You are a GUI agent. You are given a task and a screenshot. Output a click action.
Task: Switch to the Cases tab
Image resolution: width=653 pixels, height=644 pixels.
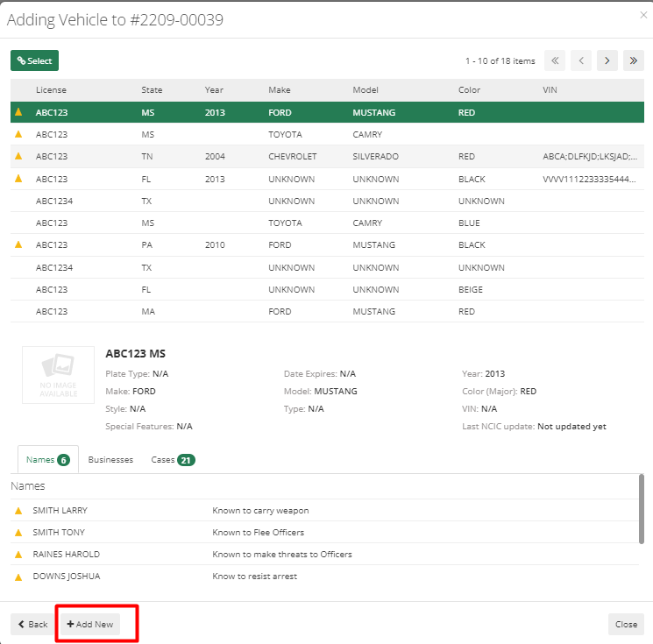tap(173, 460)
